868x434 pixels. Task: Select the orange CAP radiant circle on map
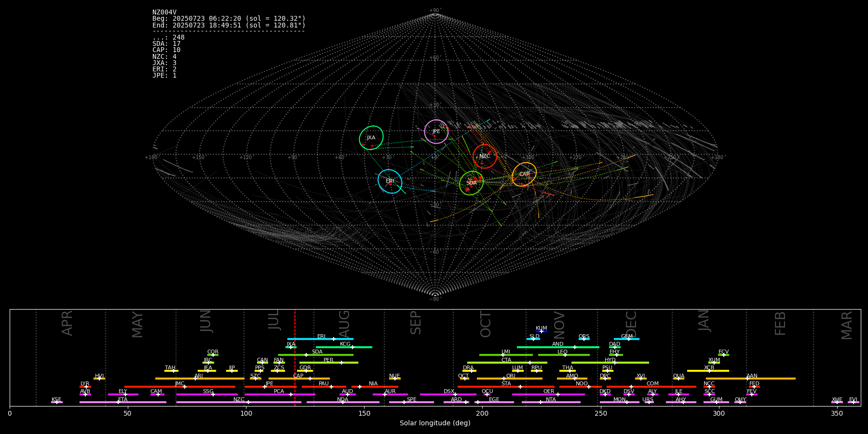pyautogui.click(x=524, y=175)
